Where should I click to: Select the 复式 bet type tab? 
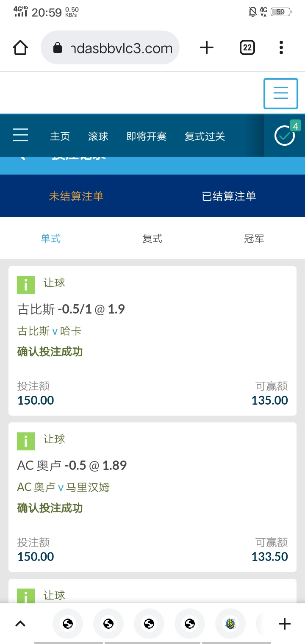click(x=152, y=239)
